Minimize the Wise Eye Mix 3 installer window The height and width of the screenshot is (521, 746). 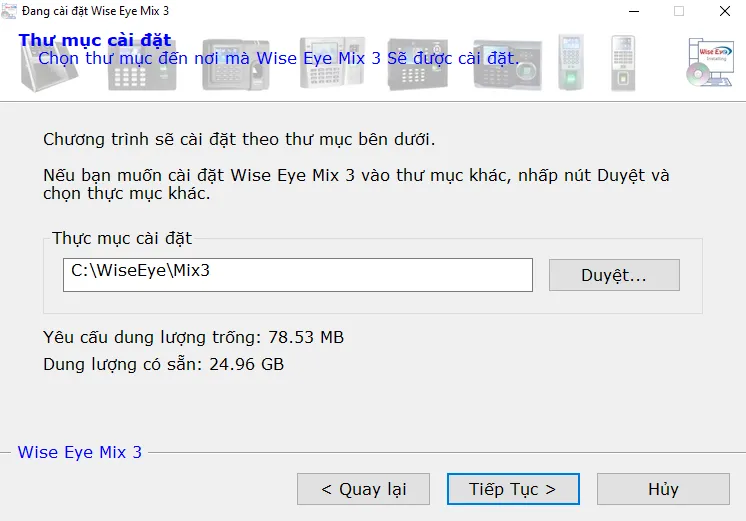633,11
